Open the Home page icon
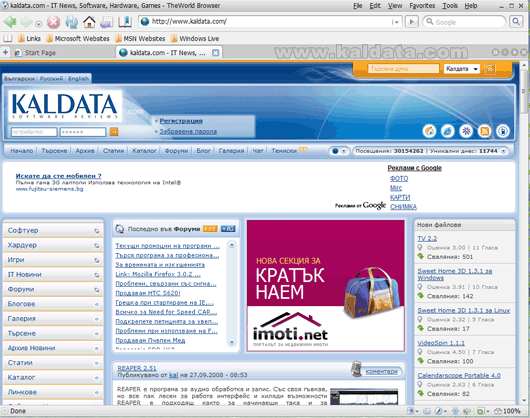The width and height of the screenshot is (530, 418). (89, 22)
